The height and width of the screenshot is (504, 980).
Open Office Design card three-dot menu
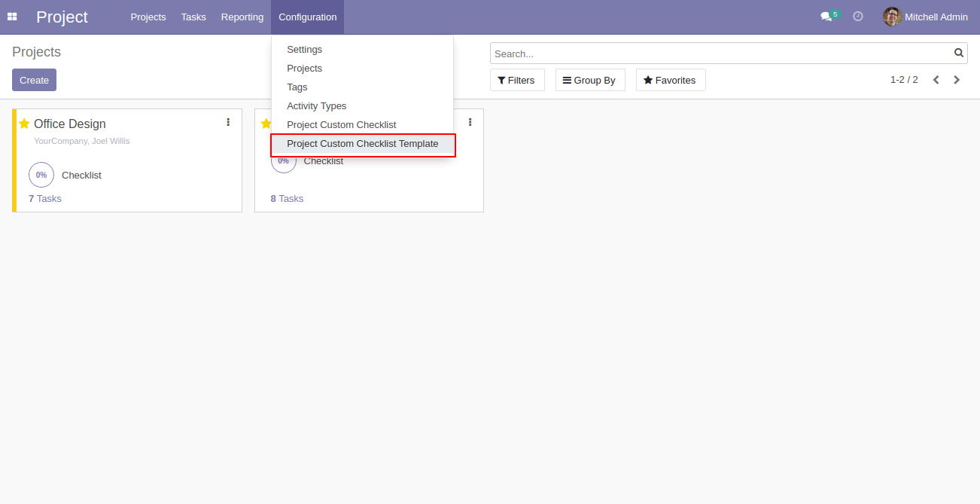coord(228,122)
